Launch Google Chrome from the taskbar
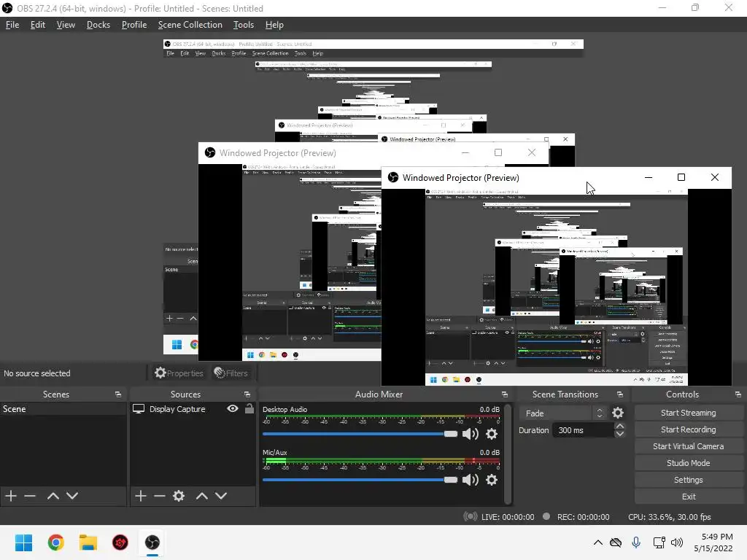Image resolution: width=747 pixels, height=560 pixels. click(55, 542)
